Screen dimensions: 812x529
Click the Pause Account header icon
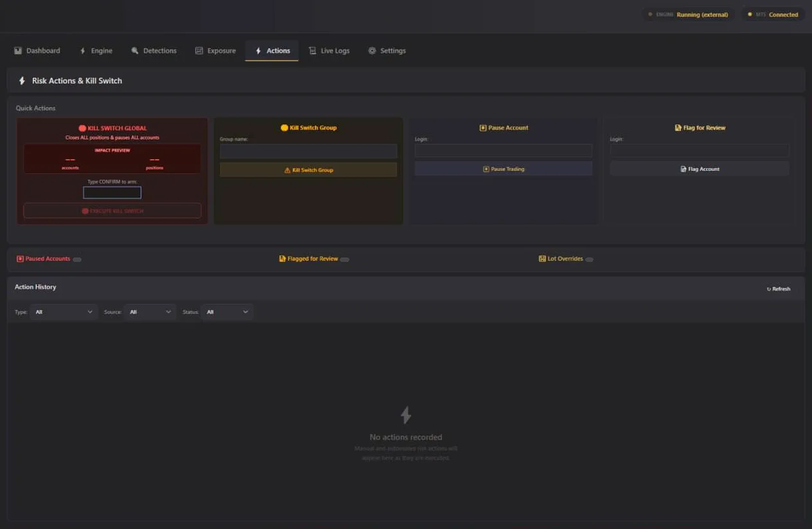[x=483, y=128]
